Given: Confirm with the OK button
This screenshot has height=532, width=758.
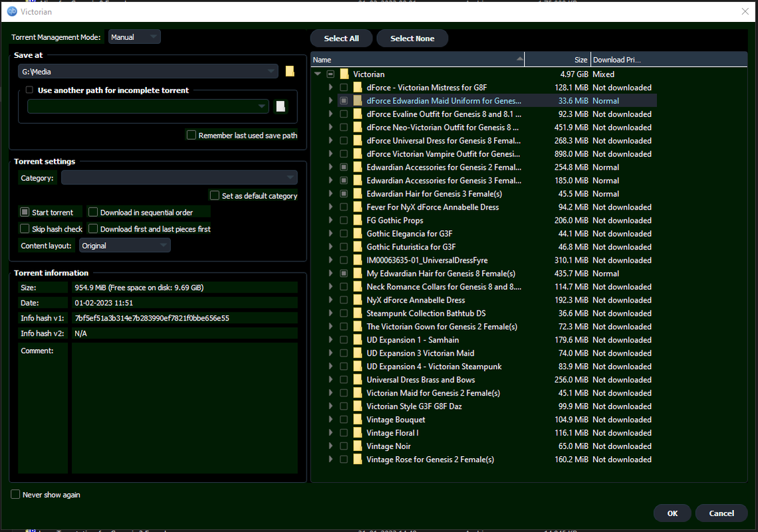Looking at the screenshot, I should (672, 513).
